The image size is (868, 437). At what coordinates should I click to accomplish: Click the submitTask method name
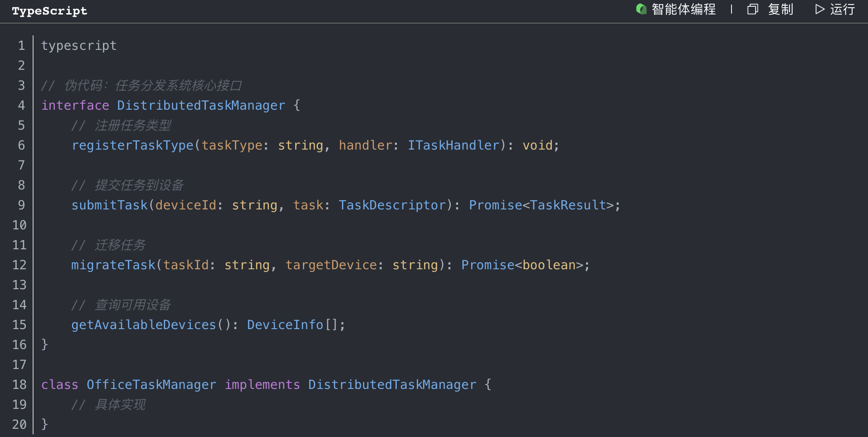click(x=109, y=205)
